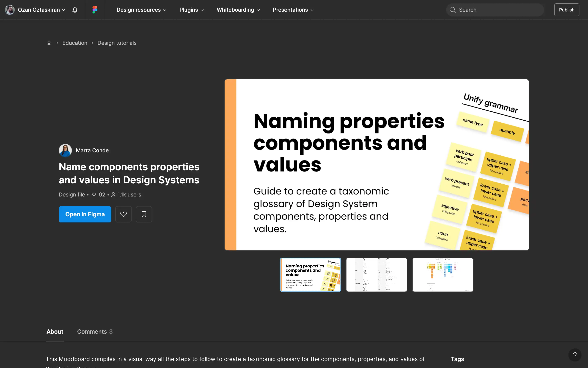Like the file with the heart button
The height and width of the screenshot is (368, 588).
124,214
